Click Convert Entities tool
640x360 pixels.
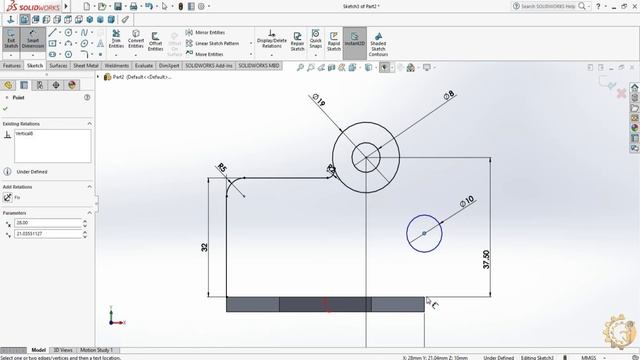click(x=136, y=39)
